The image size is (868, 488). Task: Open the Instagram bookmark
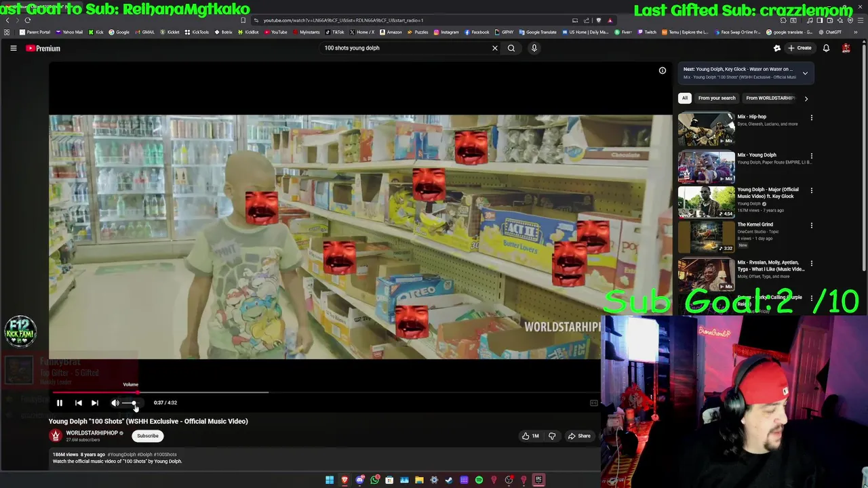tap(446, 32)
